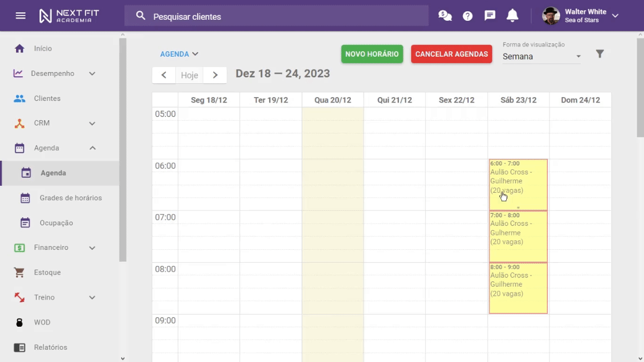Screen dimensions: 644x362
Task: Click the financial transactions dollar icon
Action: (x=445, y=15)
